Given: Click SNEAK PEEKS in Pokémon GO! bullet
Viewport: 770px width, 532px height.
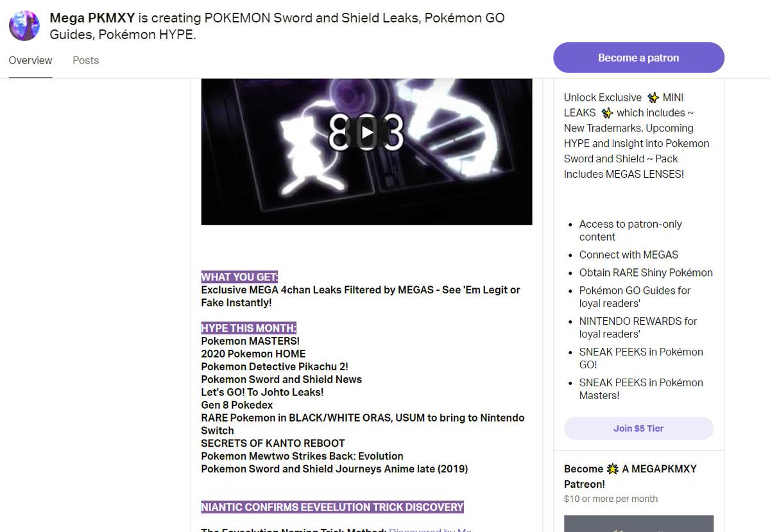Looking at the screenshot, I should pyautogui.click(x=641, y=358).
